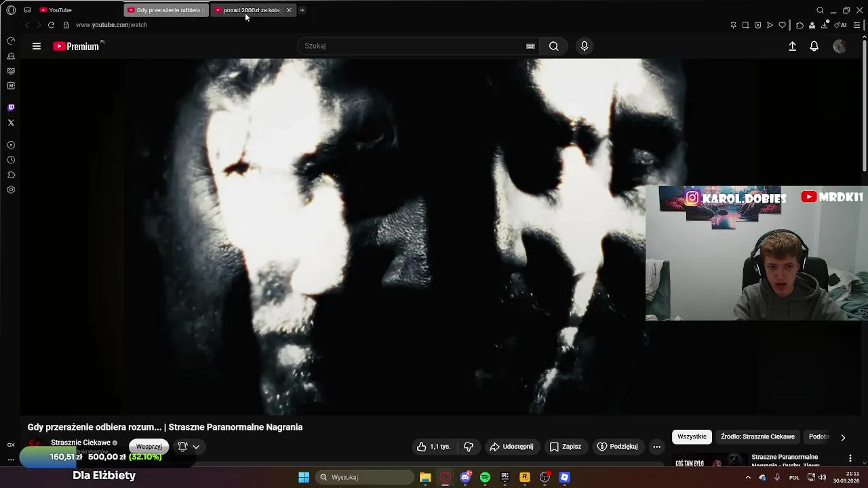Open sidebar three-dots more options

click(11, 460)
